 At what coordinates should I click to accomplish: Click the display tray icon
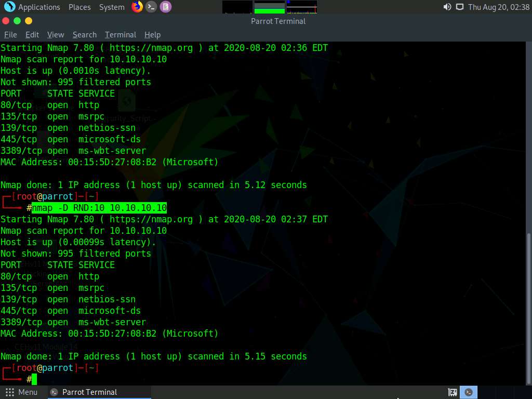(459, 7)
